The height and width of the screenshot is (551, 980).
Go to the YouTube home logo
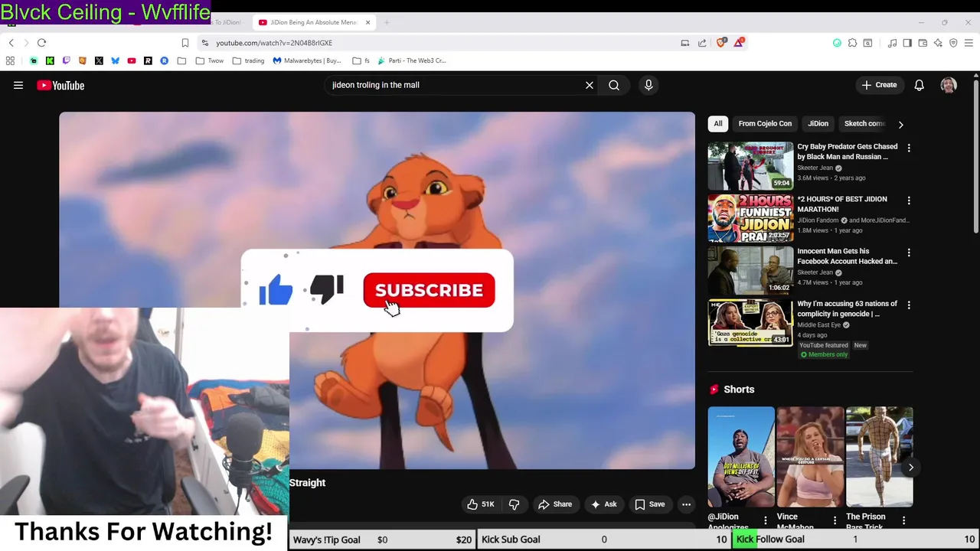[60, 86]
